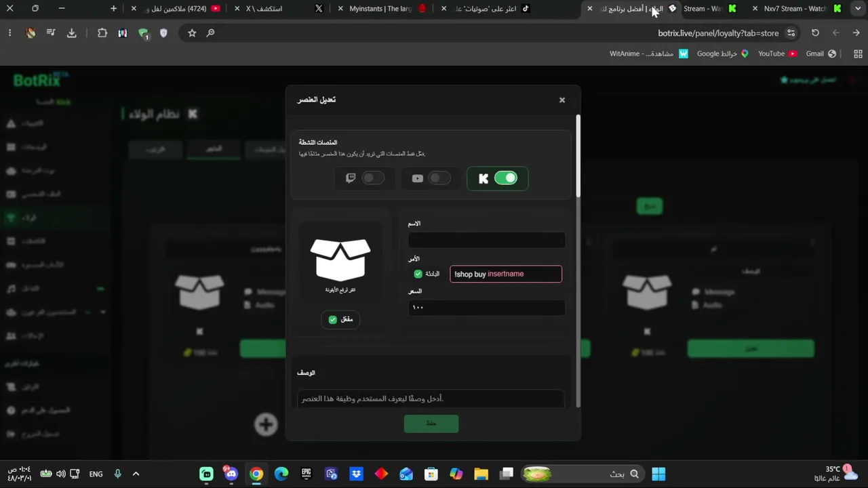This screenshot has width=868, height=488.
Task: Click the !shop buy command field
Action: pyautogui.click(x=506, y=274)
